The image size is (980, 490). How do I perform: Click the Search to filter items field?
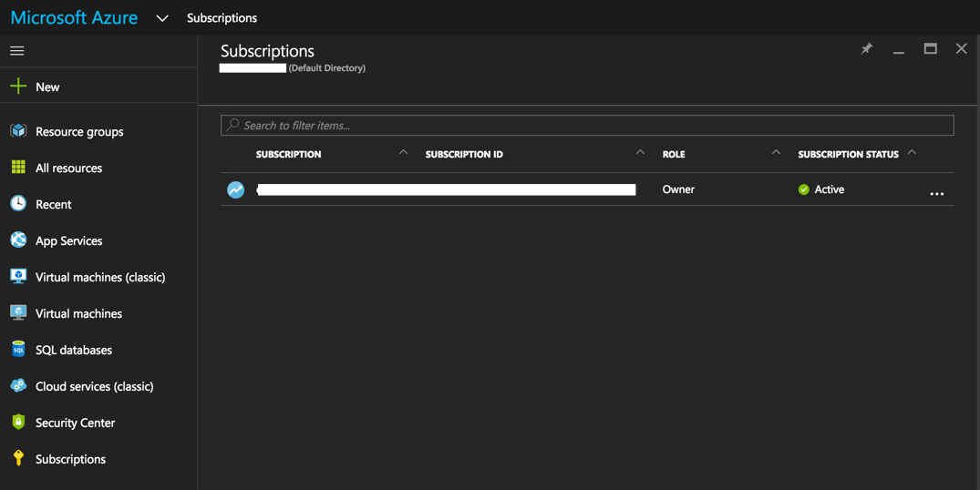coord(587,126)
